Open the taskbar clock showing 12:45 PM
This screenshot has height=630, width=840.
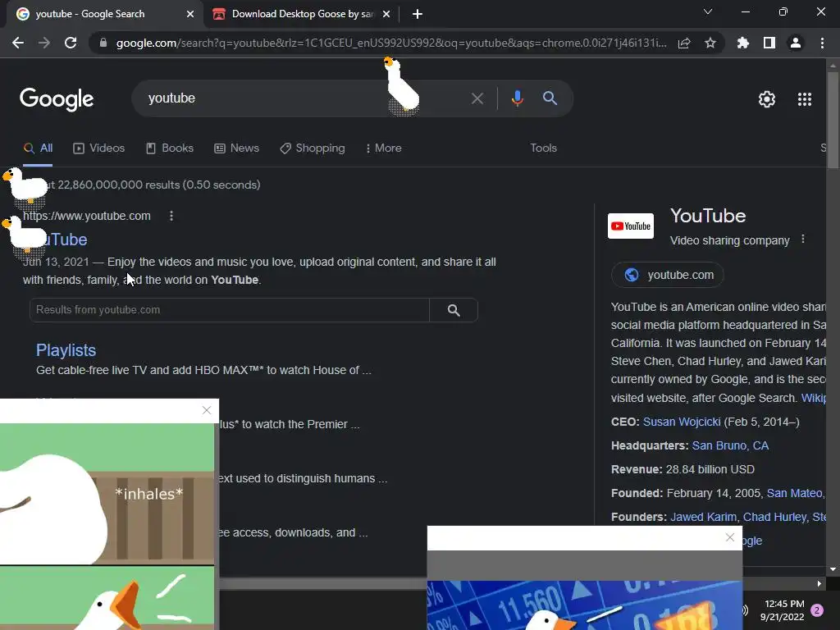pos(783,610)
